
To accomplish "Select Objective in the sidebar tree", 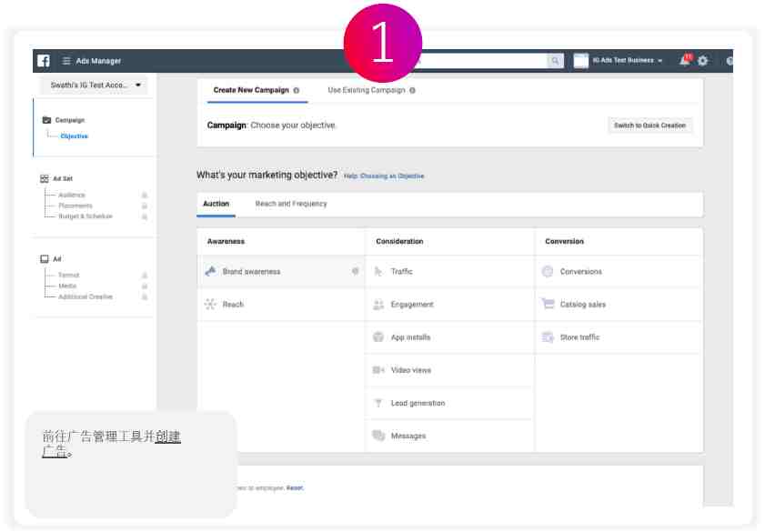I will (x=75, y=136).
